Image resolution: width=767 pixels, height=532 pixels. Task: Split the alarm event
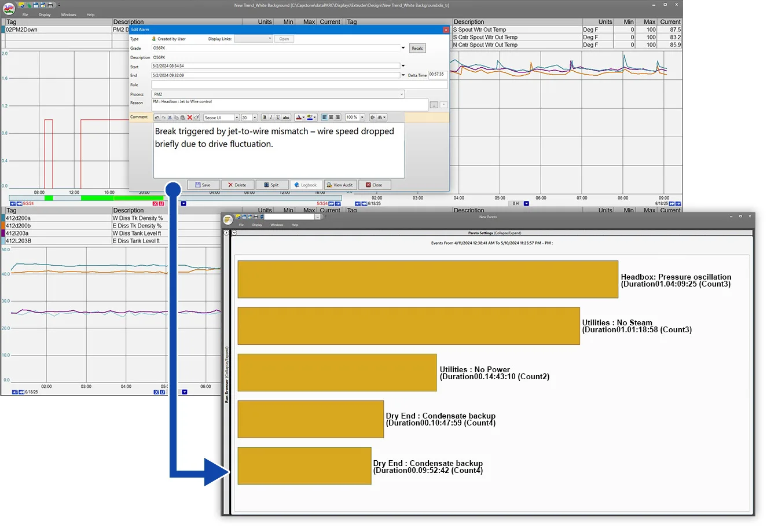pyautogui.click(x=271, y=185)
